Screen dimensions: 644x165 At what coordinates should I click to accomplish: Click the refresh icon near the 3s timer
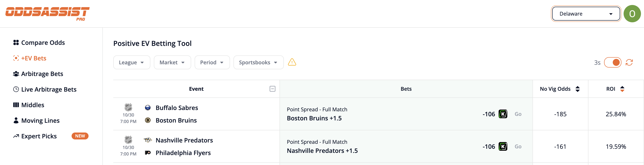(630, 62)
